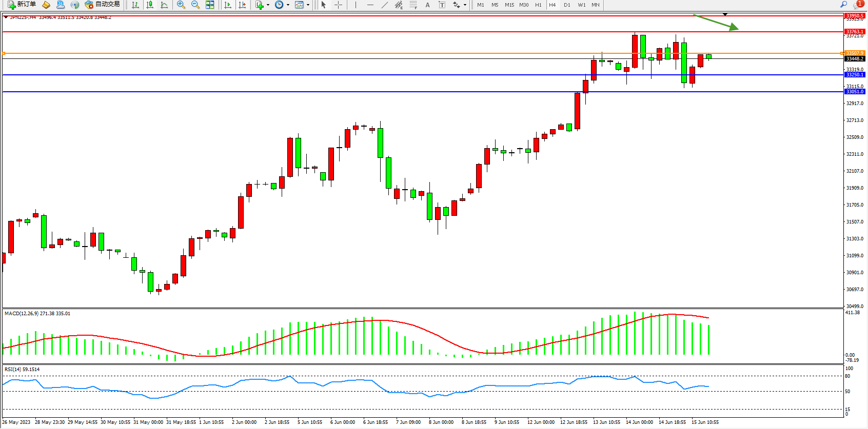Open the chart templates dropdown arrow
This screenshot has height=429, width=868.
[308, 5]
